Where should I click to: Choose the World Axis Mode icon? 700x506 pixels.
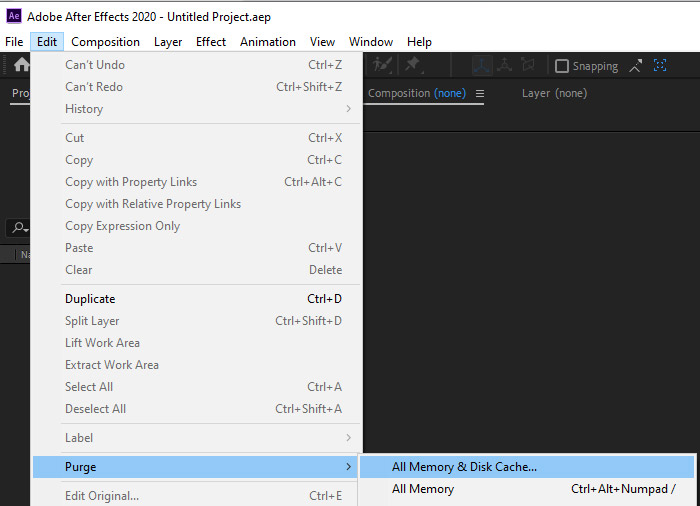pos(505,66)
